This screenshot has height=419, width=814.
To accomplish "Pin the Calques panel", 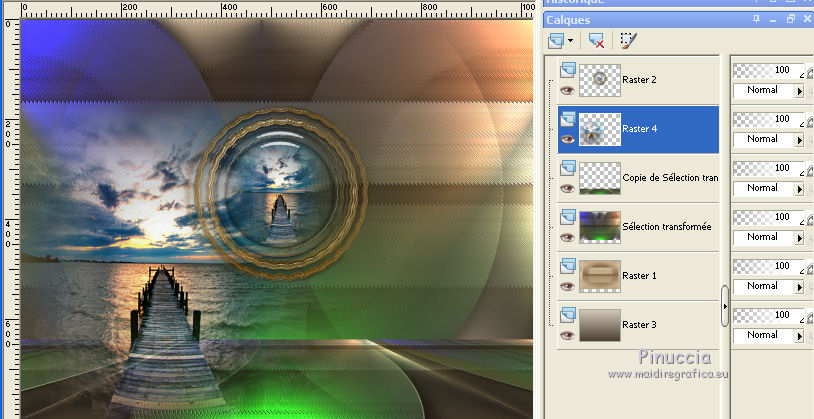I will [756, 19].
